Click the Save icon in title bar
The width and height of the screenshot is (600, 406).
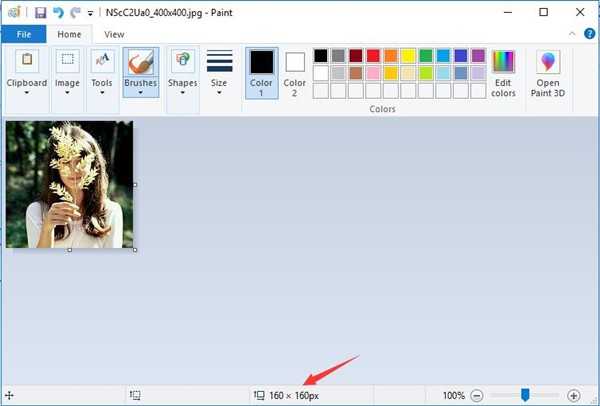click(40, 13)
